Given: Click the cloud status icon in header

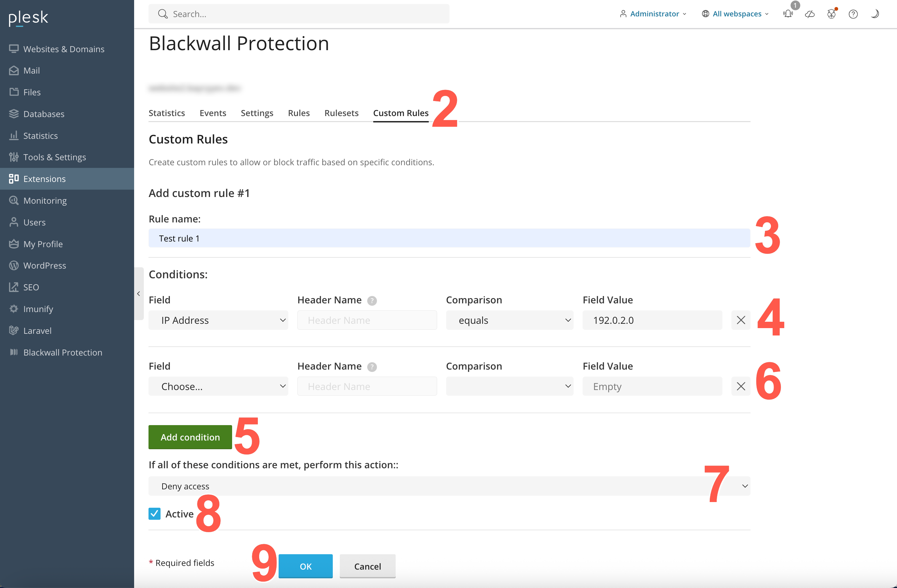Looking at the screenshot, I should click(x=810, y=14).
